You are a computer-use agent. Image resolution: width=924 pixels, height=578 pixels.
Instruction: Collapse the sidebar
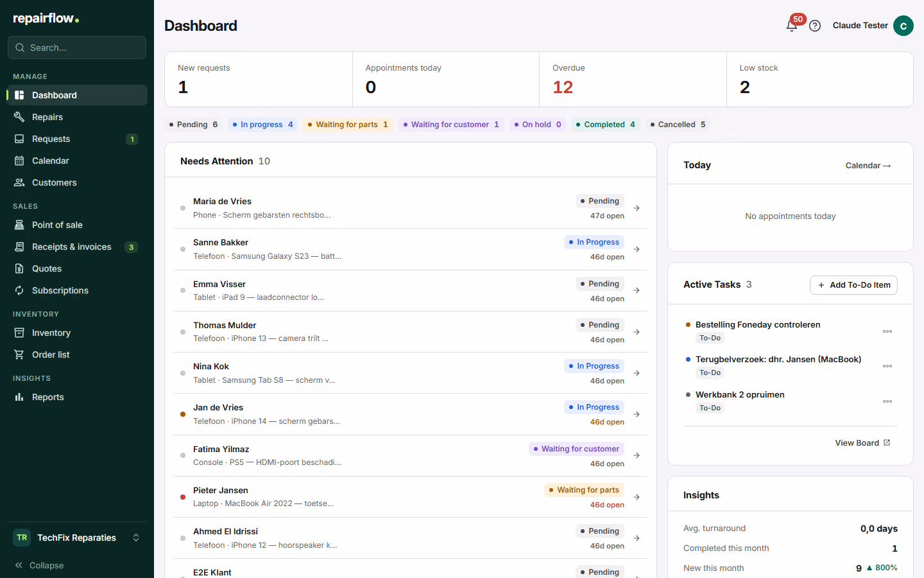pyautogui.click(x=39, y=565)
